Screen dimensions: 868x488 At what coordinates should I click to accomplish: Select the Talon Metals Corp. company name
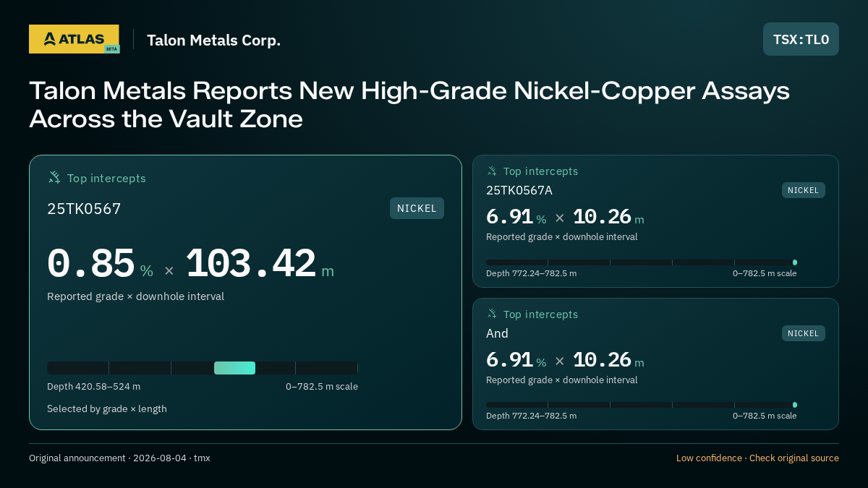pyautogui.click(x=213, y=40)
